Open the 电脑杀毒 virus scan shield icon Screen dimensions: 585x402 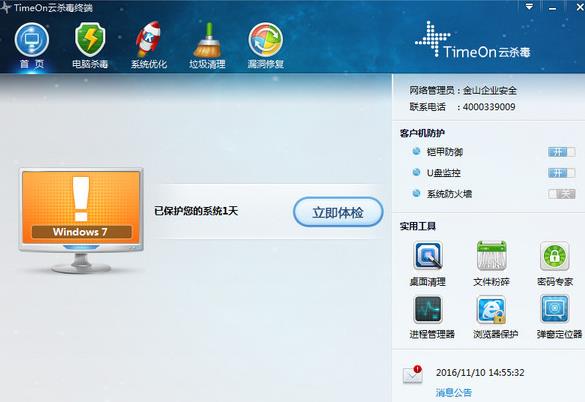coord(90,39)
